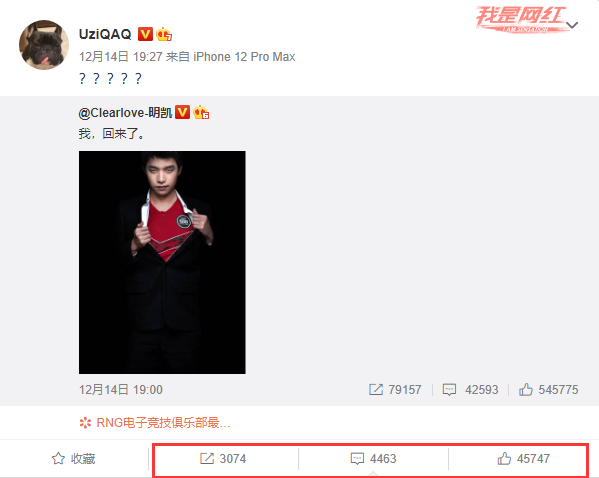The height and width of the screenshot is (478, 599).
Task: Open the original post's 42593 comments
Action: pyautogui.click(x=470, y=390)
